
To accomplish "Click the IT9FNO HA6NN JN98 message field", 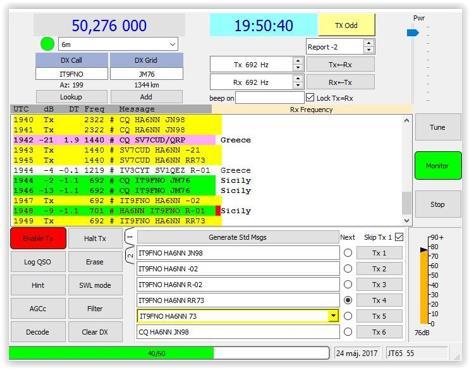I will (238, 253).
